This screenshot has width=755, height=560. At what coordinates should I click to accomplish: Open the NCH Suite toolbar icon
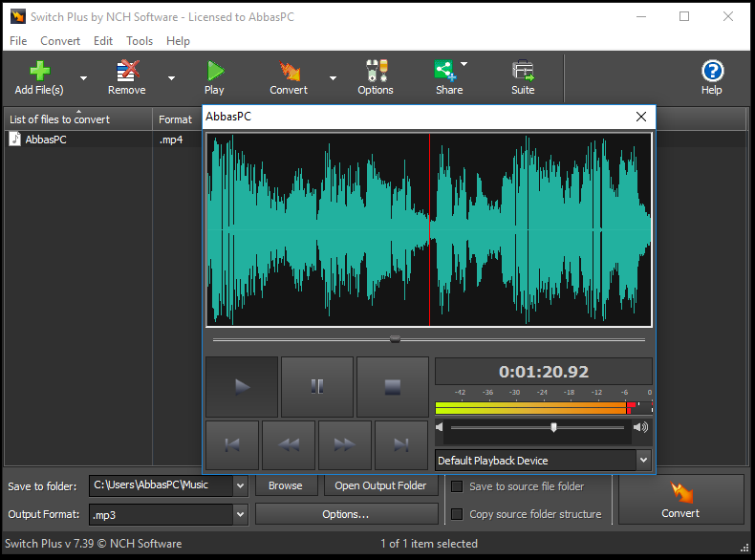pyautogui.click(x=523, y=71)
